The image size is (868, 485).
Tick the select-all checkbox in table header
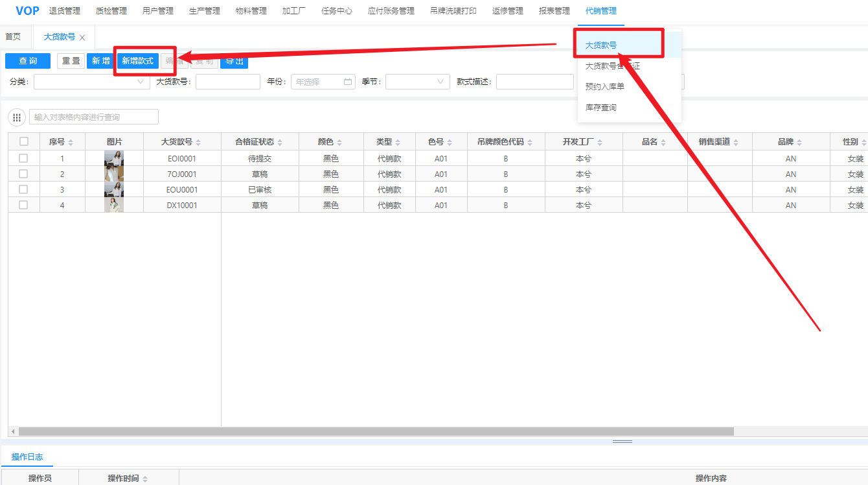click(x=24, y=141)
